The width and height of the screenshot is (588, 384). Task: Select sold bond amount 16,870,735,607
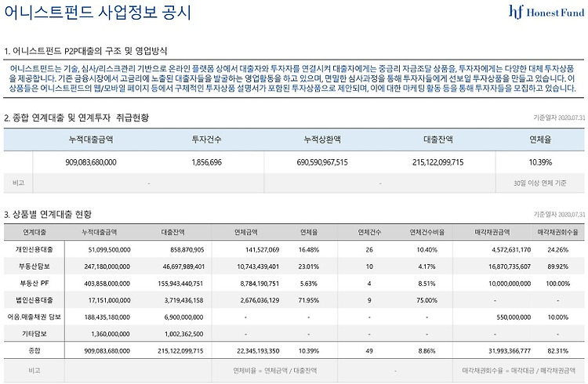click(x=510, y=266)
